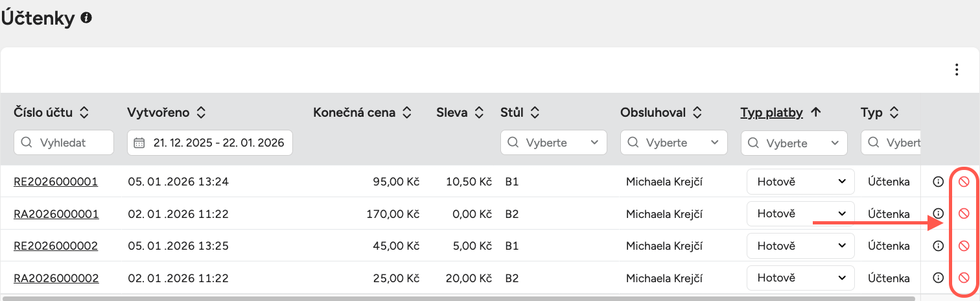Show info for receipt RE2026000001

937,182
